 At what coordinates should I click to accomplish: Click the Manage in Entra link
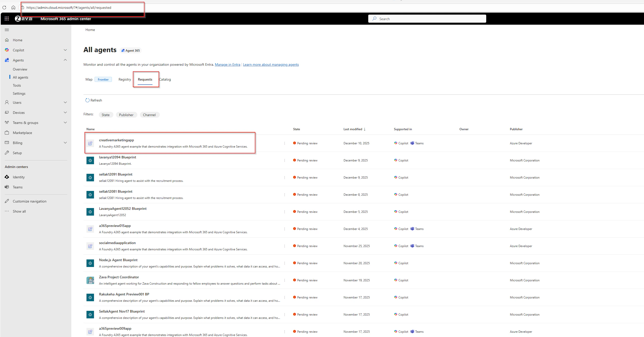227,64
